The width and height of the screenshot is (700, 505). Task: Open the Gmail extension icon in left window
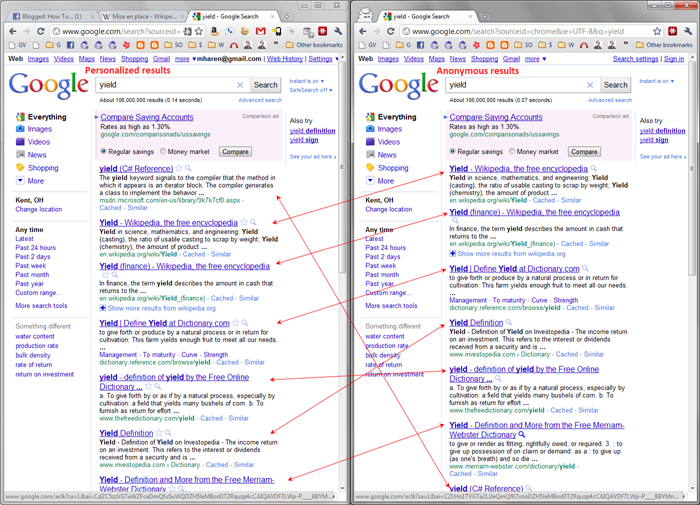[261, 31]
